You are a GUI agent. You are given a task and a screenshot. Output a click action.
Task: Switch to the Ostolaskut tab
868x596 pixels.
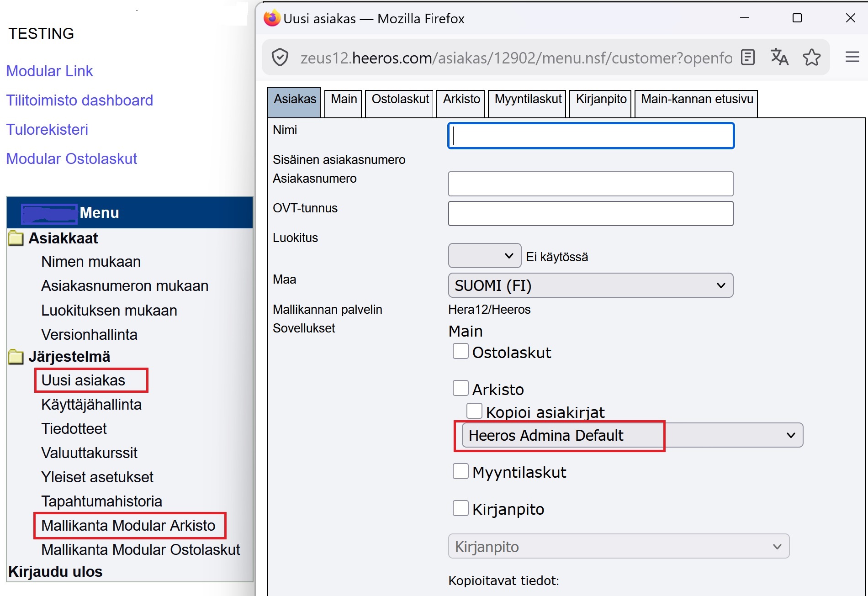pyautogui.click(x=400, y=103)
